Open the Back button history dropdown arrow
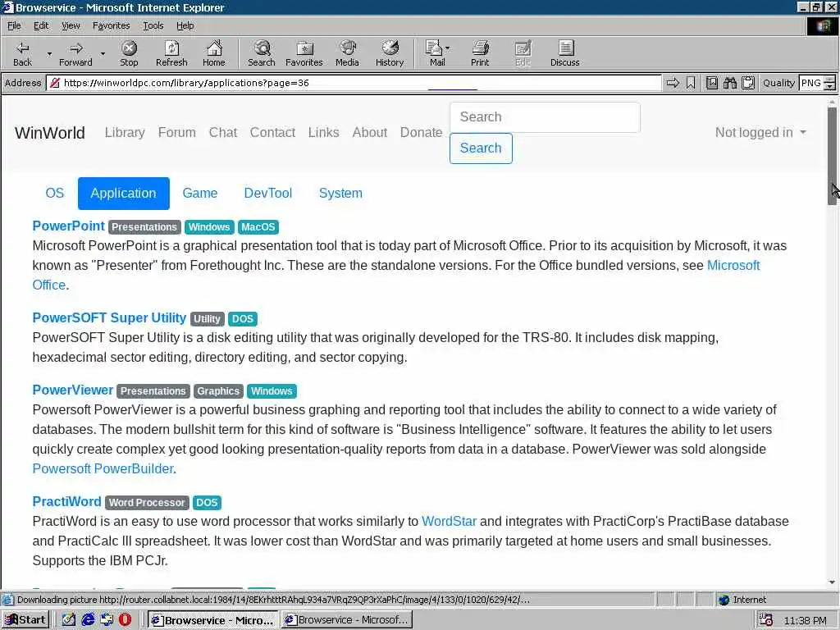The width and height of the screenshot is (840, 630). (49, 53)
